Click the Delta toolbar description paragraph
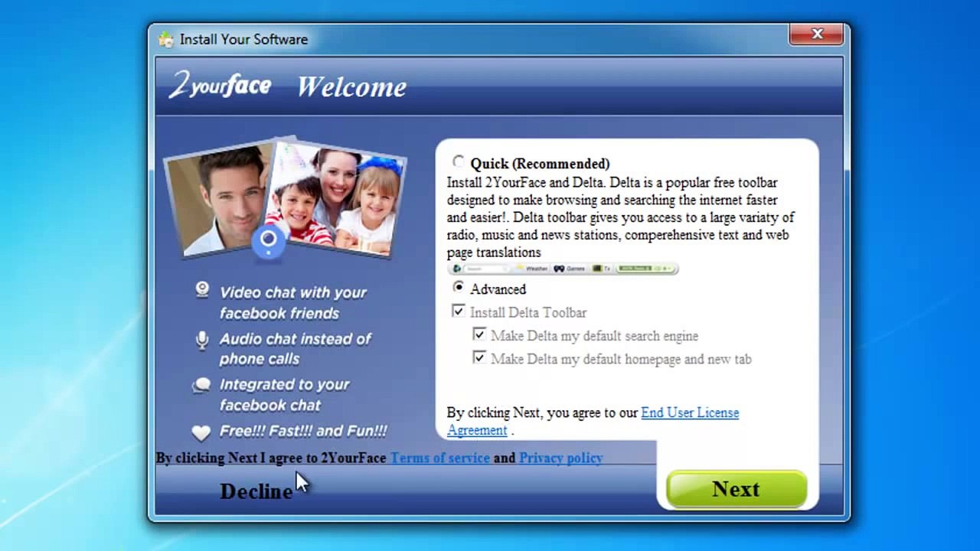The height and width of the screenshot is (551, 980). pyautogui.click(x=621, y=217)
